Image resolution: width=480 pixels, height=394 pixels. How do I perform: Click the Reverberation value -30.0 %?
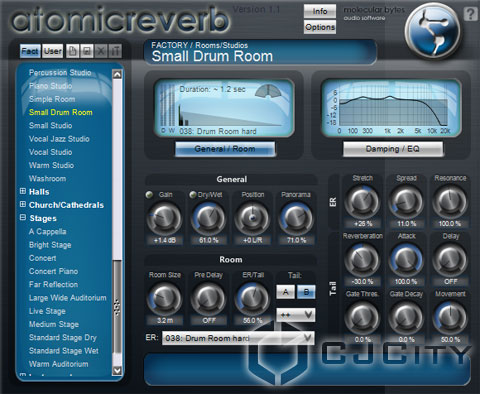click(x=363, y=282)
